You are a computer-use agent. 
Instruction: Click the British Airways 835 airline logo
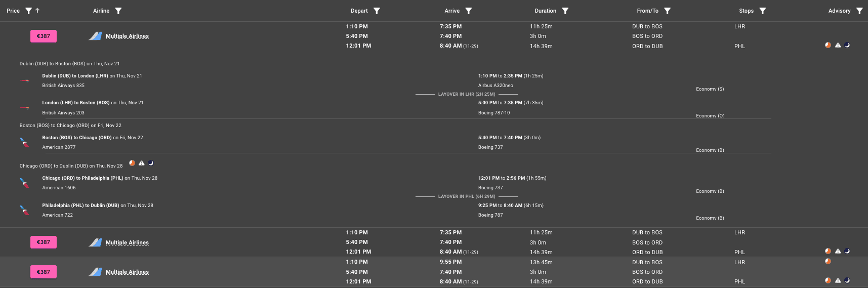[24, 80]
